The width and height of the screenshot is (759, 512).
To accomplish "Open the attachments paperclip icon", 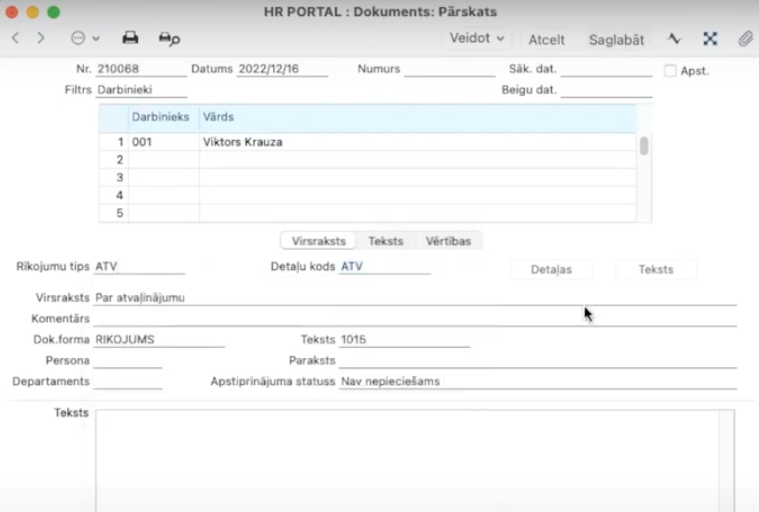I will click(745, 39).
